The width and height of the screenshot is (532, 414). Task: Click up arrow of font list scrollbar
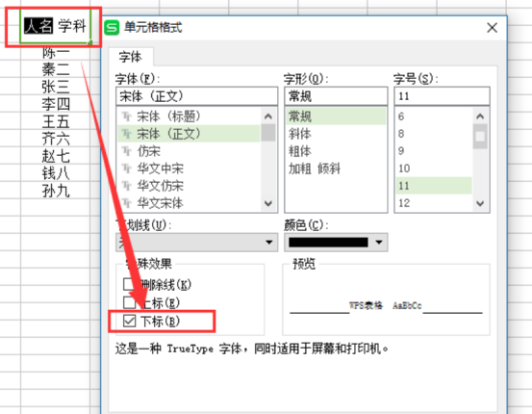pyautogui.click(x=268, y=116)
